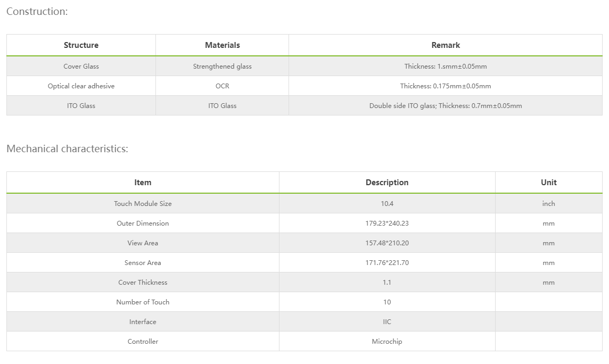
Task: Select the Structure column header
Action: (81, 45)
